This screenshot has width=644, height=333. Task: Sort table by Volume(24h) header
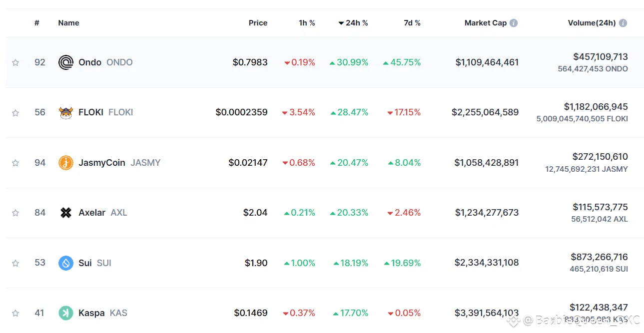pos(592,23)
